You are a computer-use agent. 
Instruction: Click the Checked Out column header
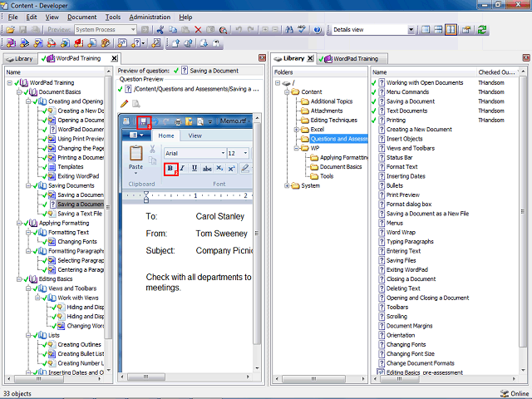[496, 72]
